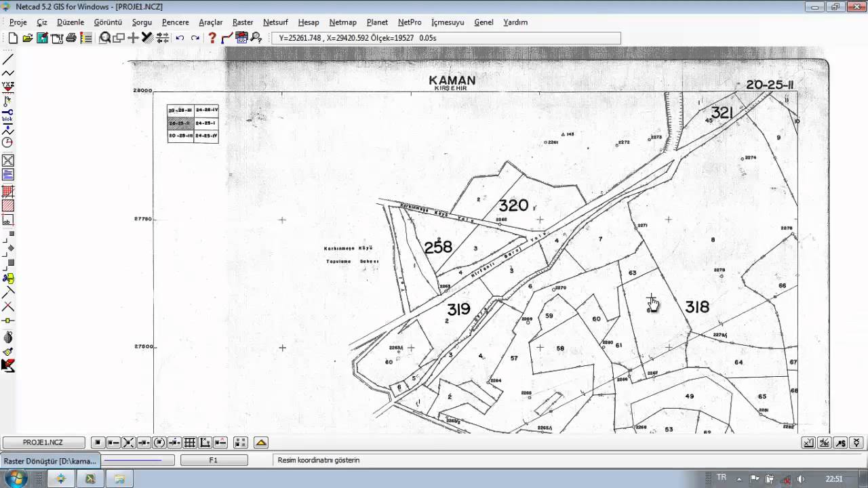The width and height of the screenshot is (868, 488).
Task: Click the scissors cut tool icon
Action: (8, 279)
